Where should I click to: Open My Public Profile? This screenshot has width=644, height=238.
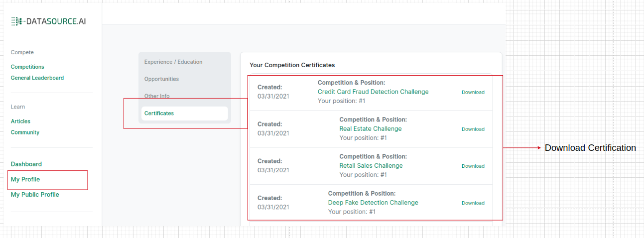click(x=35, y=195)
